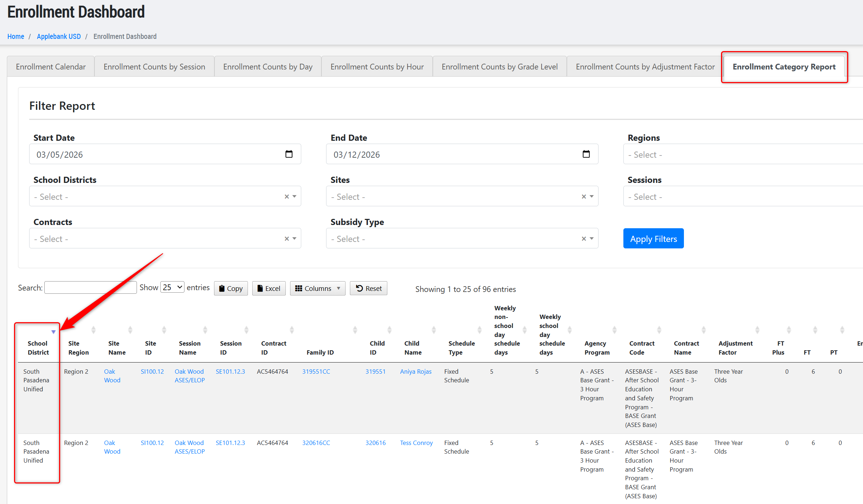Clear the Contracts selection with X icon
Viewport: 863px width, 504px height.
pyautogui.click(x=287, y=239)
